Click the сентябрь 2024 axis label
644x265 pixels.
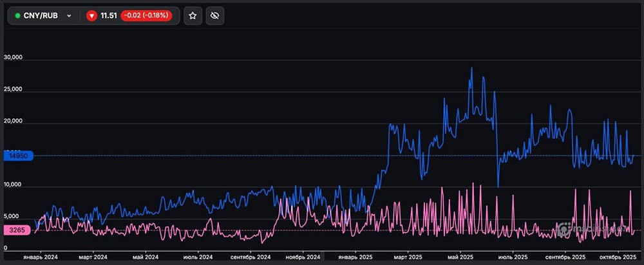(251, 257)
